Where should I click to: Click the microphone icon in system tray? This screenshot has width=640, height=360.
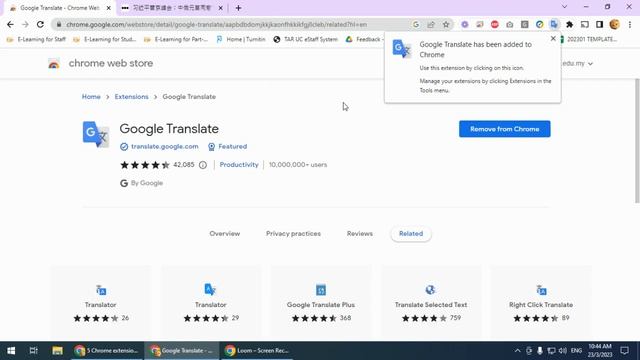point(540,351)
